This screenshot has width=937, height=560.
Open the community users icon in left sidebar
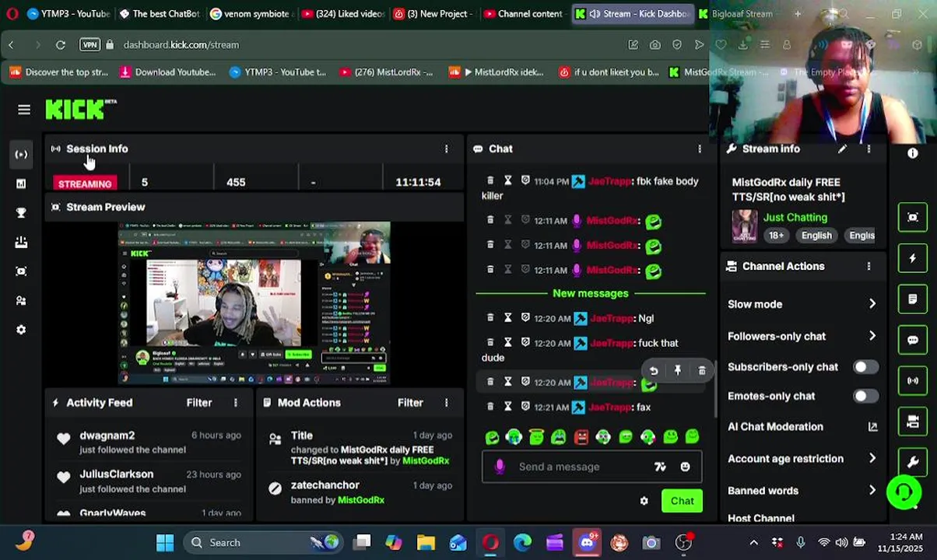21,301
